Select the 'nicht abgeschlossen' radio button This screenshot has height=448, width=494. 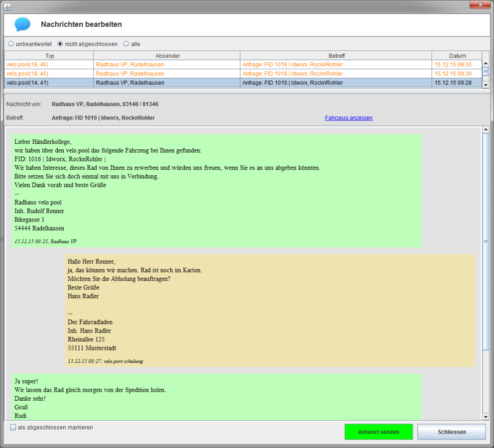pos(60,44)
